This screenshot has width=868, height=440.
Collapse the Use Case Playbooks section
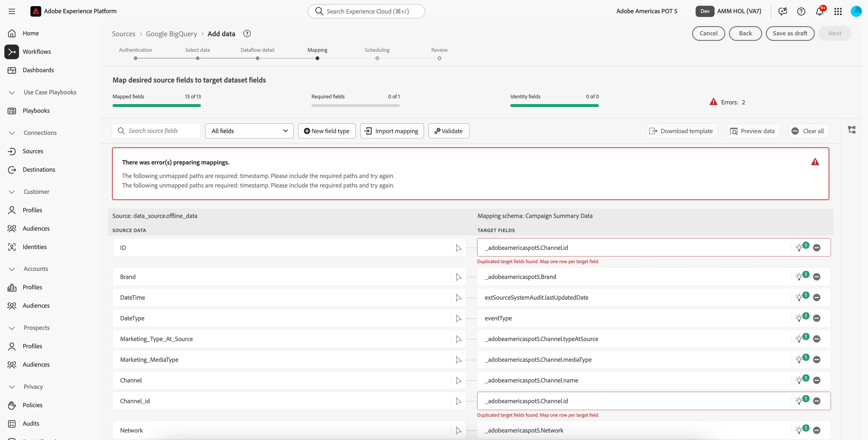(12, 92)
